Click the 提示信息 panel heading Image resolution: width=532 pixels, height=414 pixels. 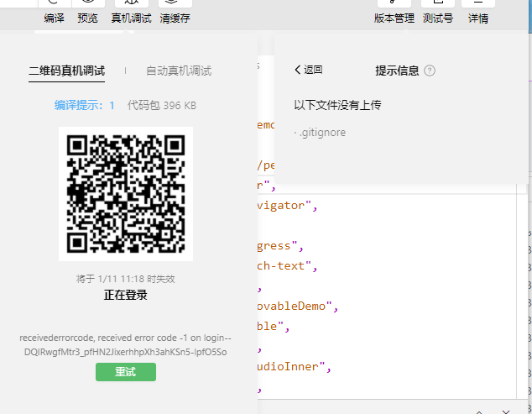tap(397, 71)
